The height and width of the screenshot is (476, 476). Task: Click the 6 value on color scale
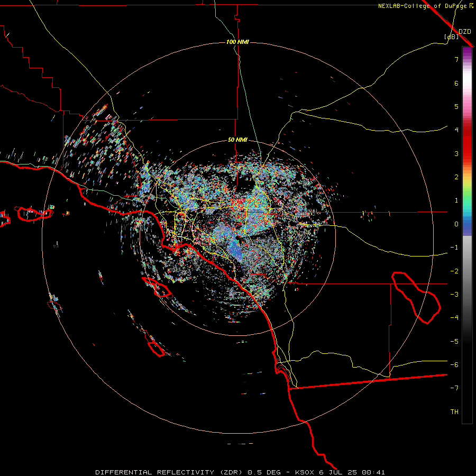pos(456,83)
